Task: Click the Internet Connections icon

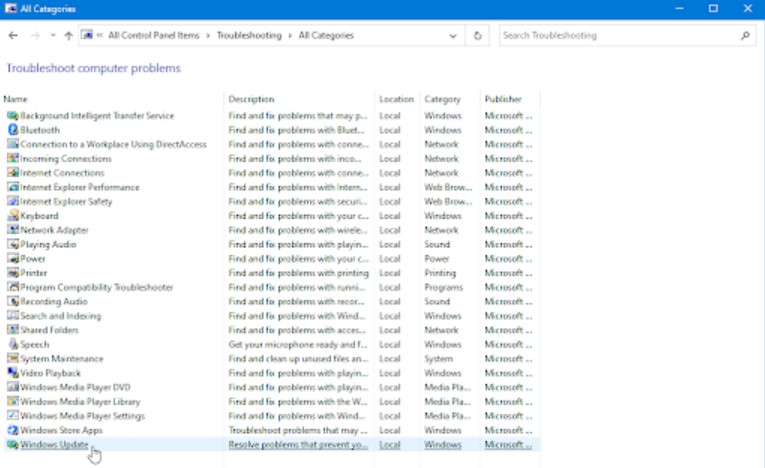Action: [13, 173]
